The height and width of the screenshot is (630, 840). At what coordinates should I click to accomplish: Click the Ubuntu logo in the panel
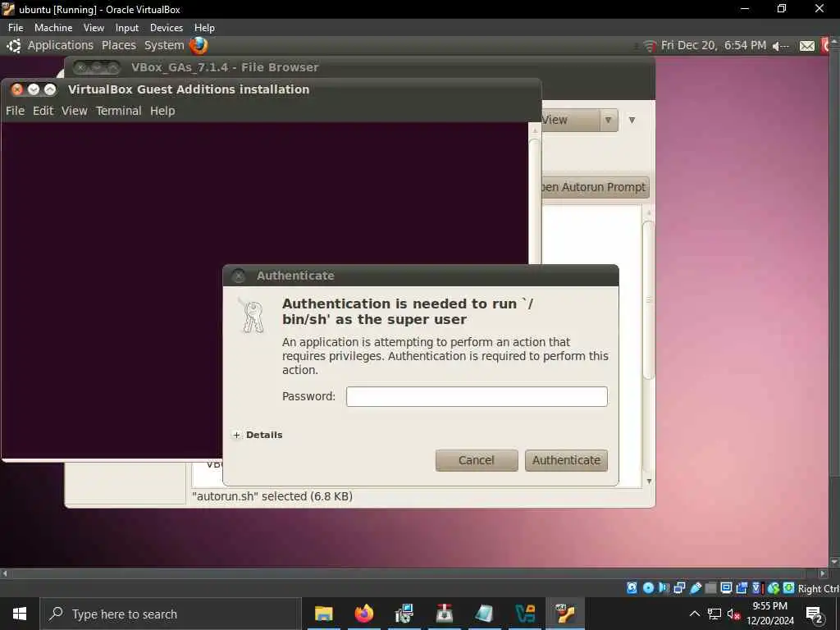click(x=14, y=46)
